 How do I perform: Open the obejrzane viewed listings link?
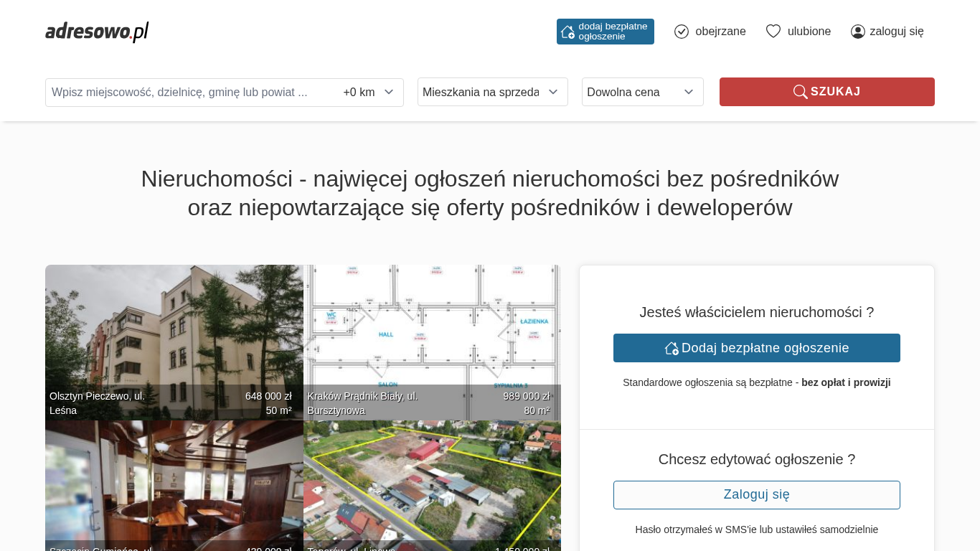pyautogui.click(x=720, y=32)
